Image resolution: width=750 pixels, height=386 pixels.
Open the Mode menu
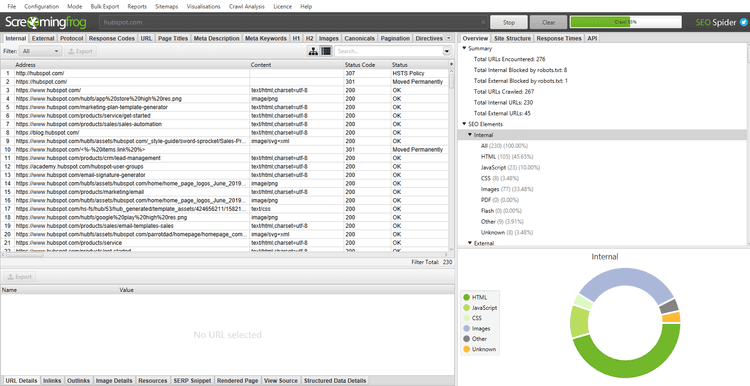coord(75,7)
